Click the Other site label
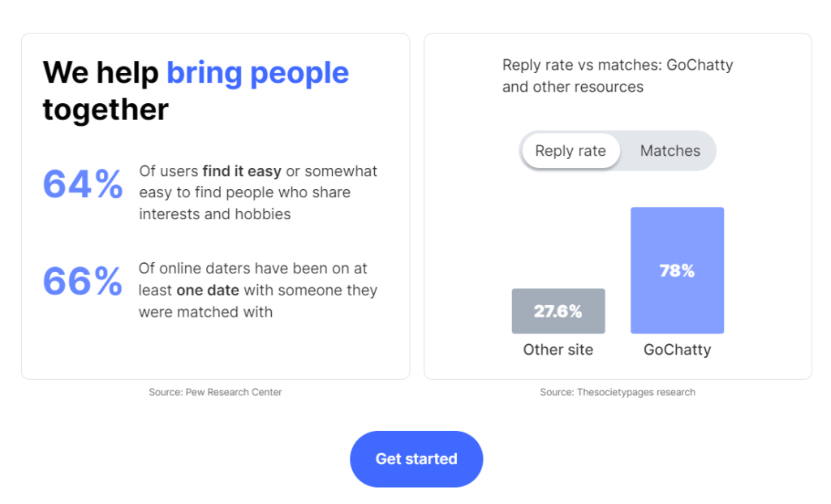Image resolution: width=831 pixels, height=504 pixels. click(558, 350)
